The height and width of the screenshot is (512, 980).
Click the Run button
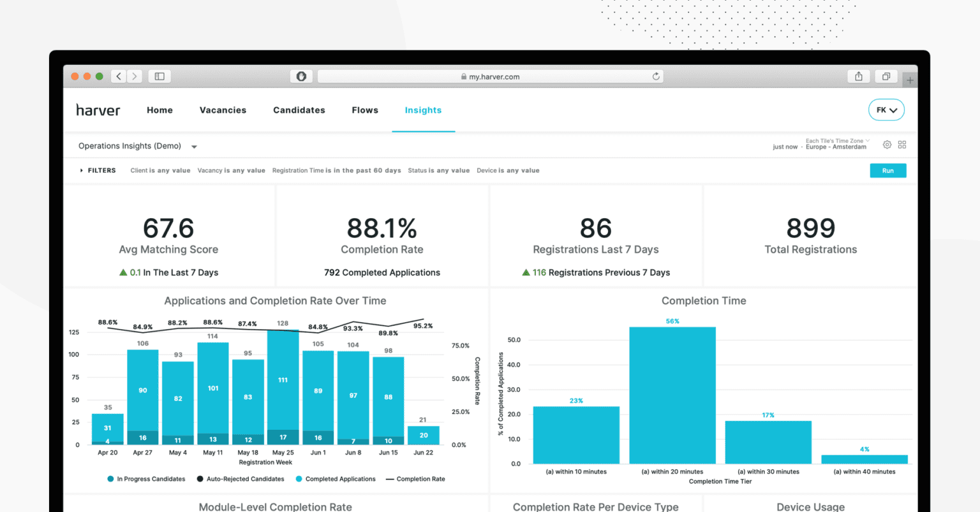[888, 170]
